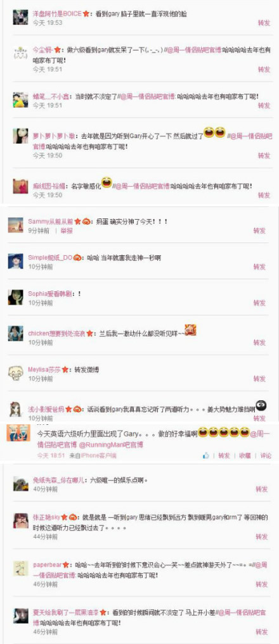Click the orange emoticon in chicken想要到处流浪's comment

pos(190,330)
